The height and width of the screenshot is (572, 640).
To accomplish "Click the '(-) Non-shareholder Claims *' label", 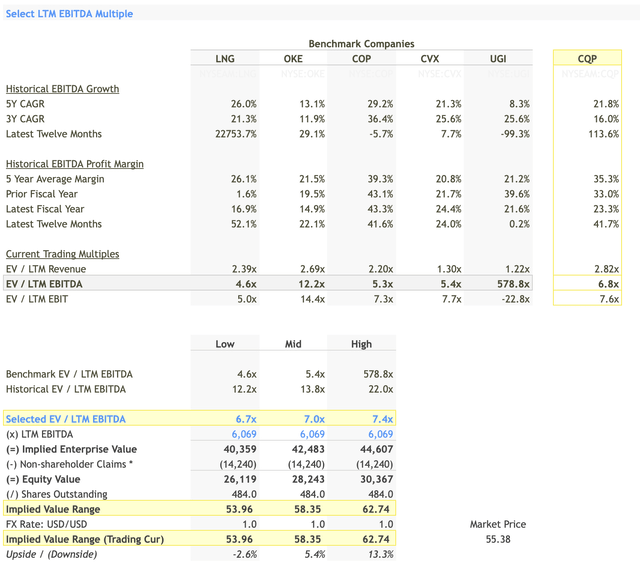I will pyautogui.click(x=69, y=464).
